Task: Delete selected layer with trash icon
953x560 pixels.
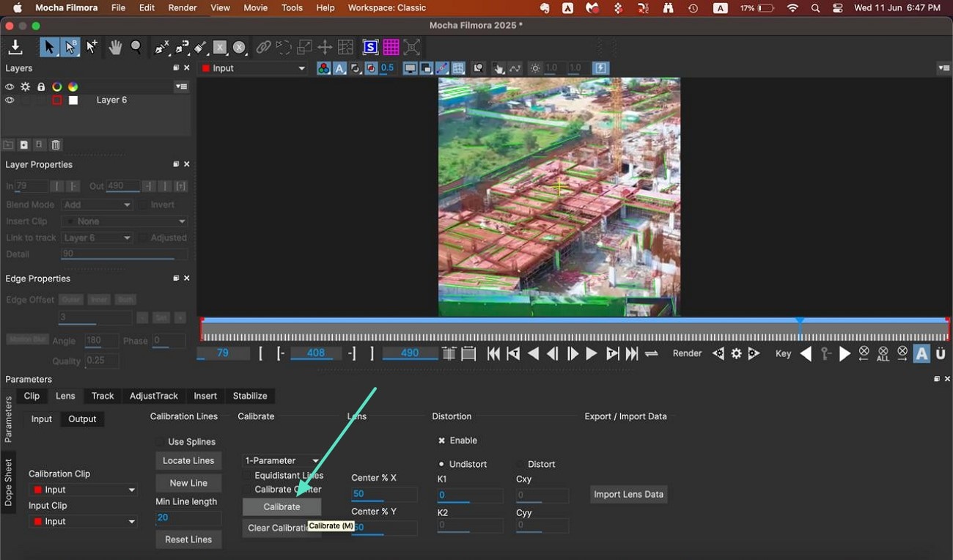Action: click(56, 145)
